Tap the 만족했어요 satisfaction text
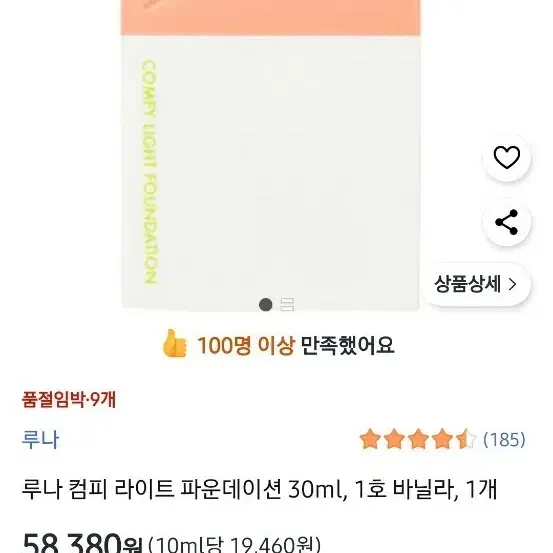 pos(347,345)
